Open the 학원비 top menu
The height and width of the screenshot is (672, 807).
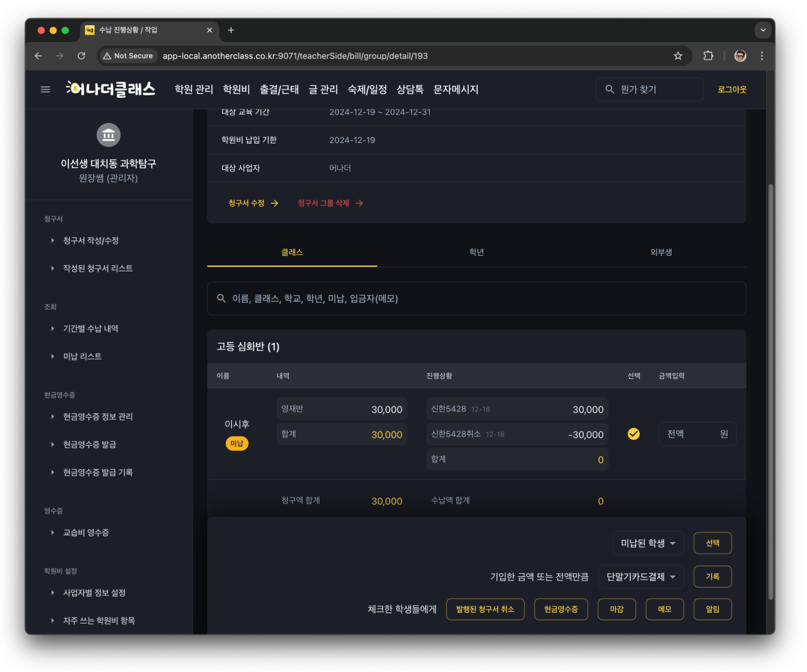point(236,90)
